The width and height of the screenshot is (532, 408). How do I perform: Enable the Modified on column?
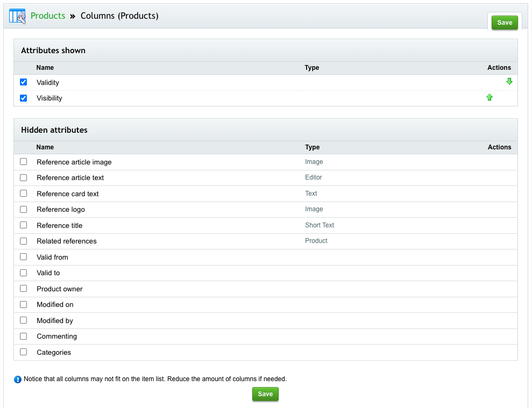[x=23, y=304]
